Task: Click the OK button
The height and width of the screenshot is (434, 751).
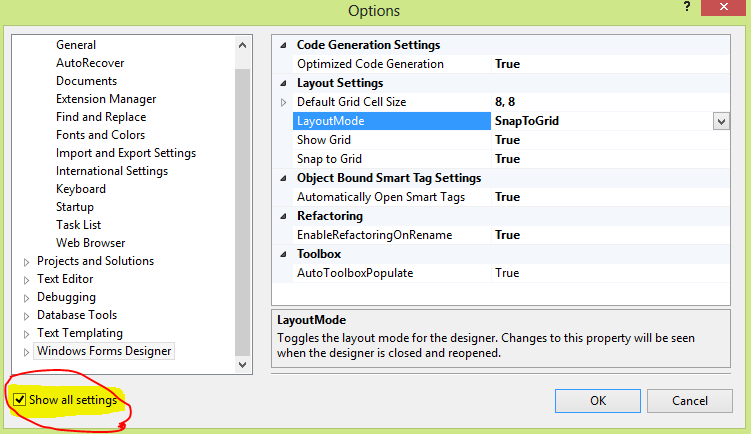Action: (598, 400)
